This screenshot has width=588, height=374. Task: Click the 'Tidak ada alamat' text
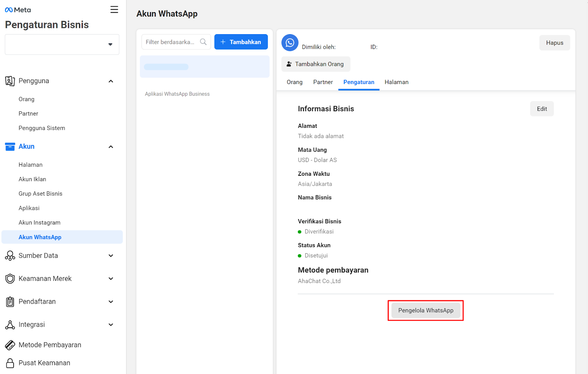(321, 136)
